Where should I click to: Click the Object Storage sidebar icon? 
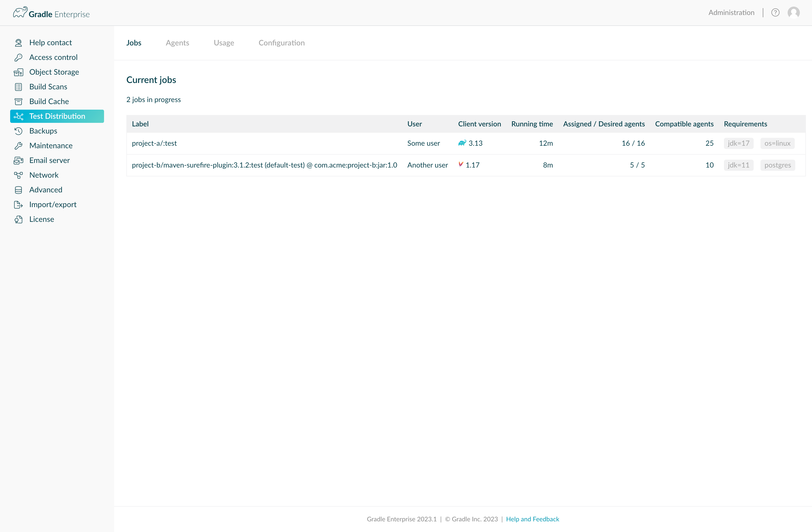[19, 72]
